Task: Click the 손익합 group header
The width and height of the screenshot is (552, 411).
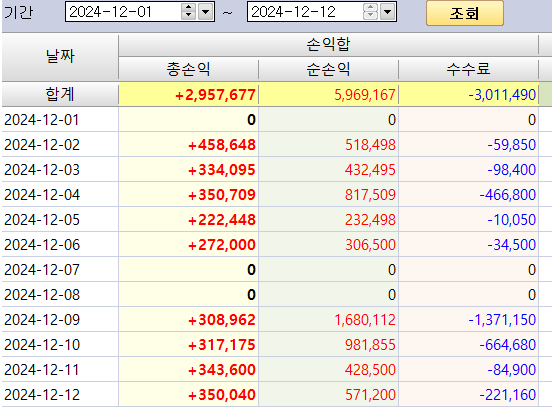Action: pos(328,45)
